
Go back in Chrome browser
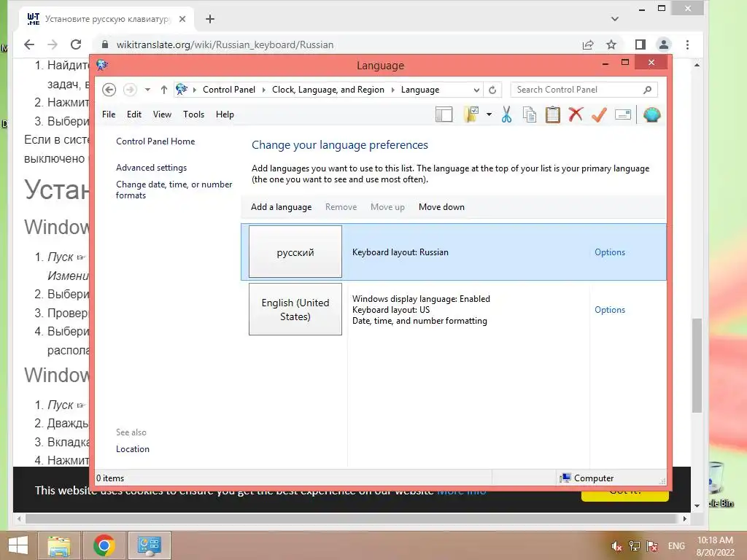(29, 44)
